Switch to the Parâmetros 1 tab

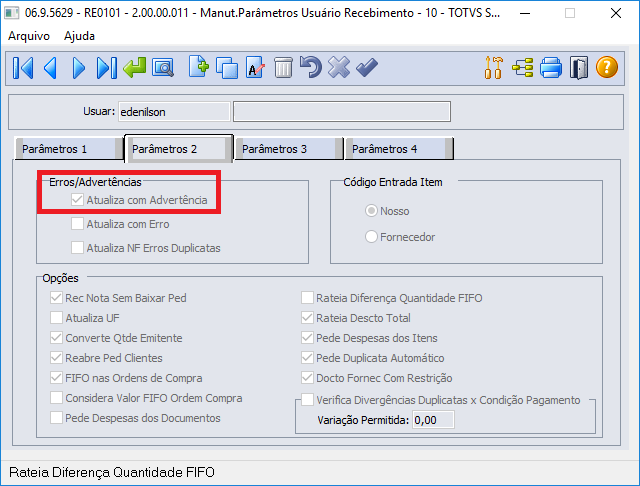69,149
